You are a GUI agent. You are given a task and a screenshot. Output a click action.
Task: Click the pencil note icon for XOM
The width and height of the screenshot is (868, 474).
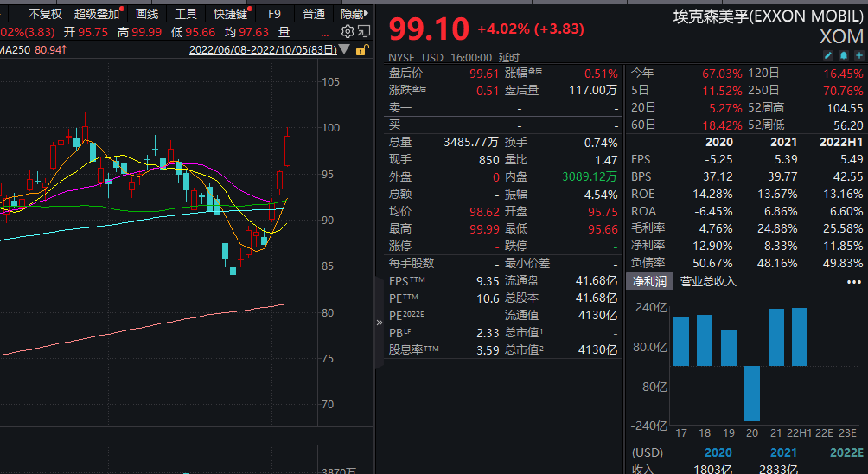pos(828,55)
